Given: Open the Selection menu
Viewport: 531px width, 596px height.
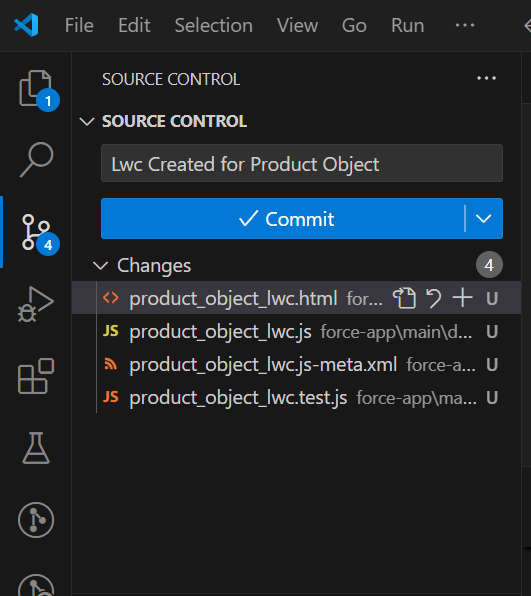Looking at the screenshot, I should [x=214, y=25].
